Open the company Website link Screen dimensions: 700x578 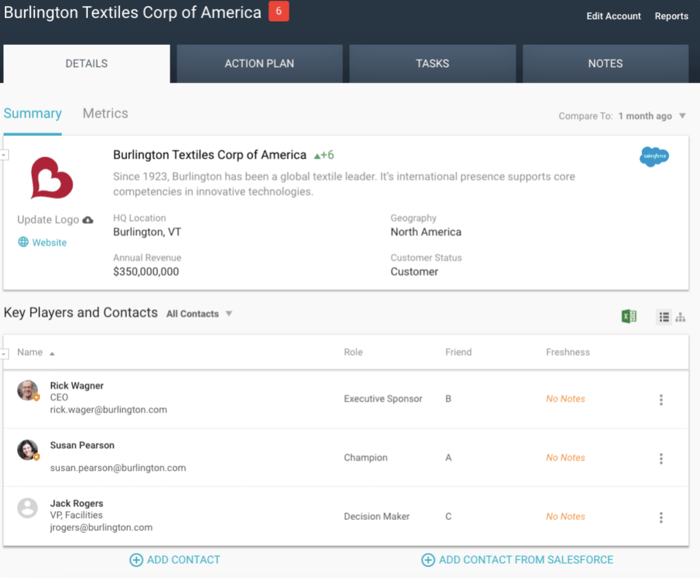(49, 242)
